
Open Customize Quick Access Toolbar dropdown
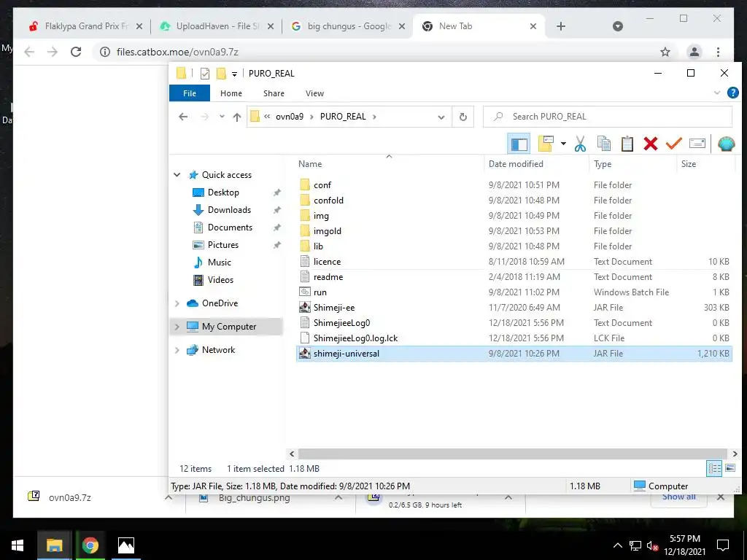click(x=234, y=74)
